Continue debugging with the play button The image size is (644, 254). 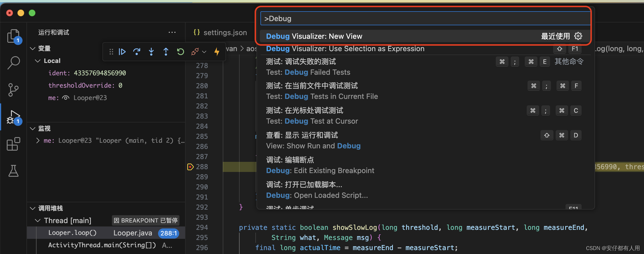pos(122,52)
